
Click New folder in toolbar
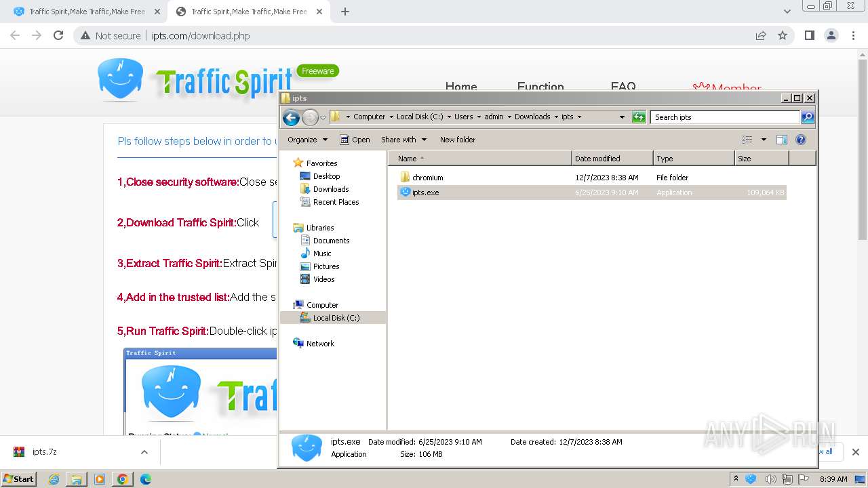click(x=458, y=140)
